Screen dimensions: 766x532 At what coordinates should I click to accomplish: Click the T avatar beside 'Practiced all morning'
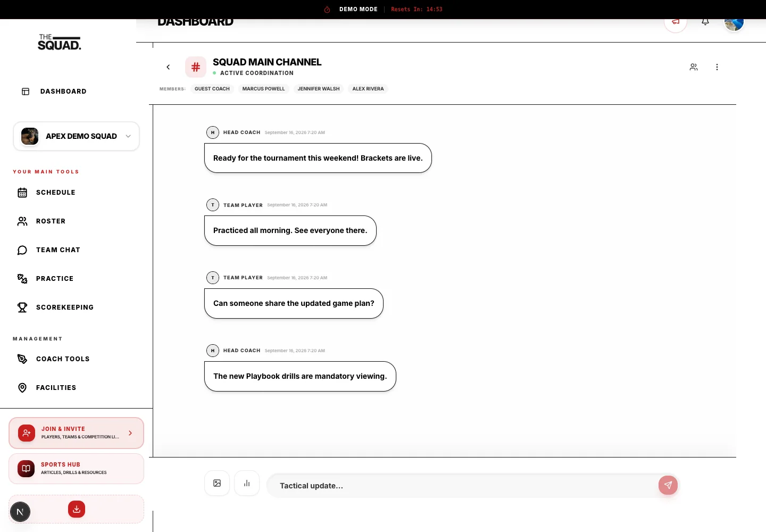click(x=213, y=205)
